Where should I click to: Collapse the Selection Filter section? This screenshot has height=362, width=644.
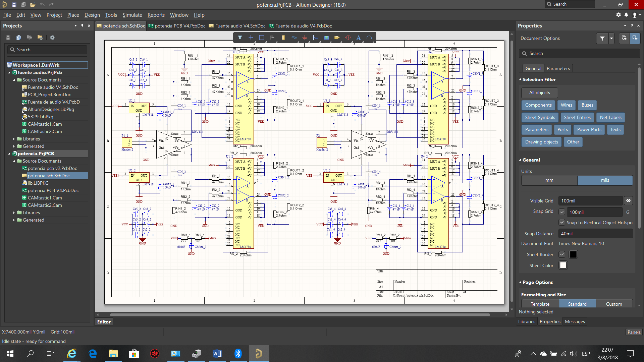[520, 79]
